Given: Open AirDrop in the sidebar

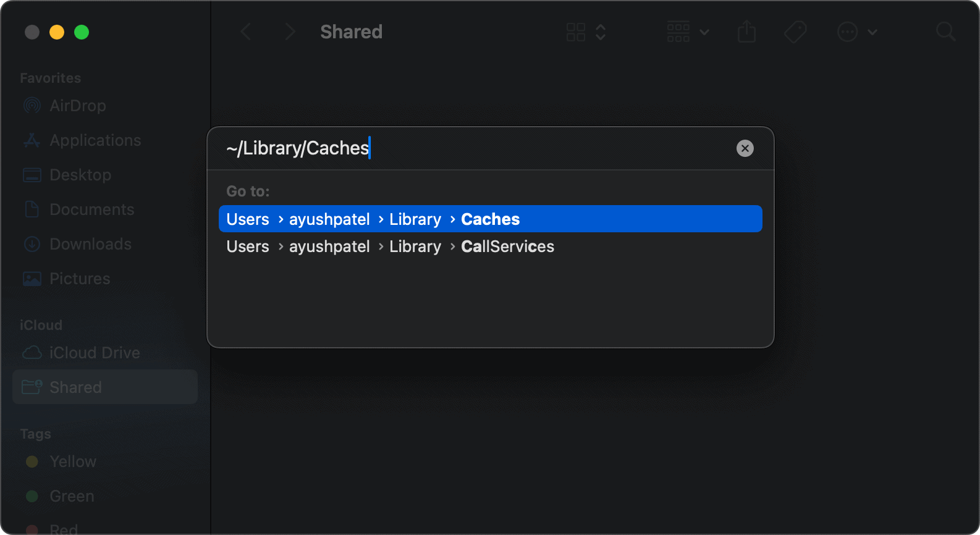Looking at the screenshot, I should click(x=77, y=106).
